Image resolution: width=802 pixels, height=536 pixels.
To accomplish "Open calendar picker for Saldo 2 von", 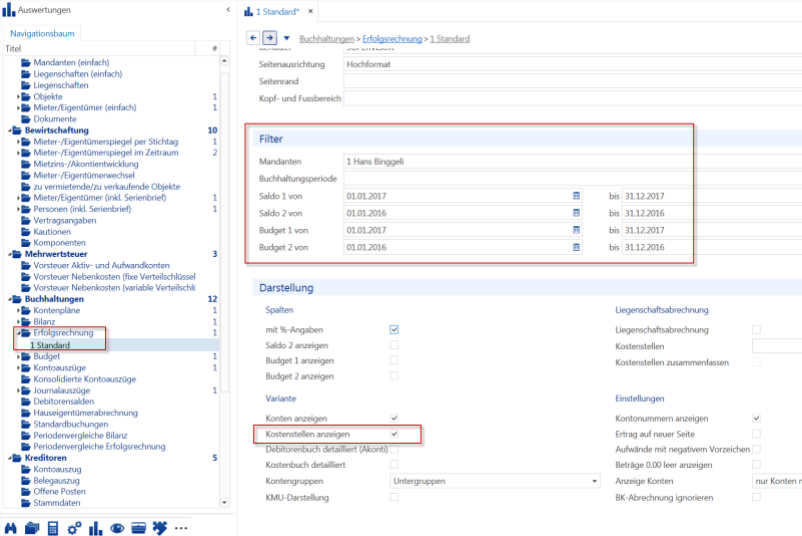I will 576,213.
